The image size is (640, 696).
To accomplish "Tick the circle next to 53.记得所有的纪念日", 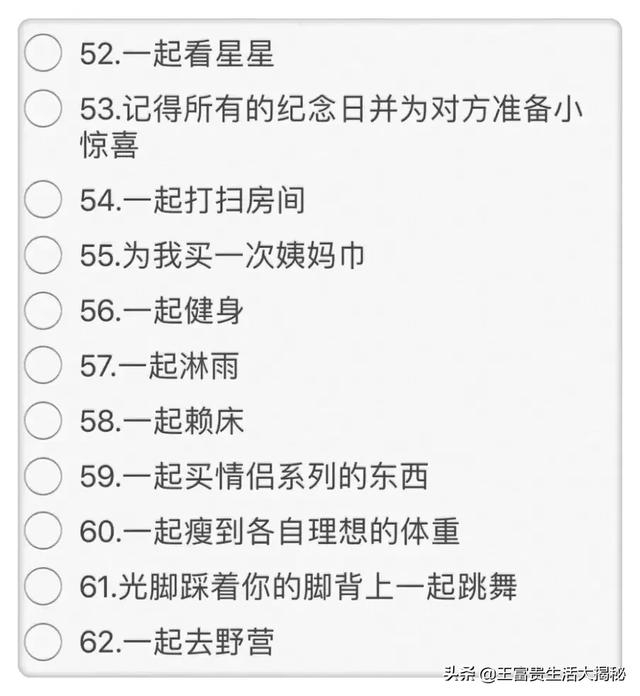I will [43, 109].
